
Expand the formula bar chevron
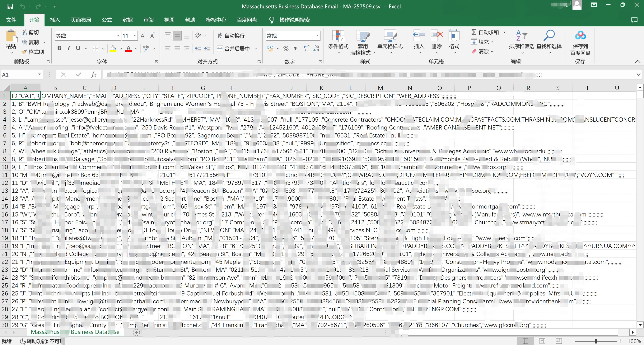638,74
